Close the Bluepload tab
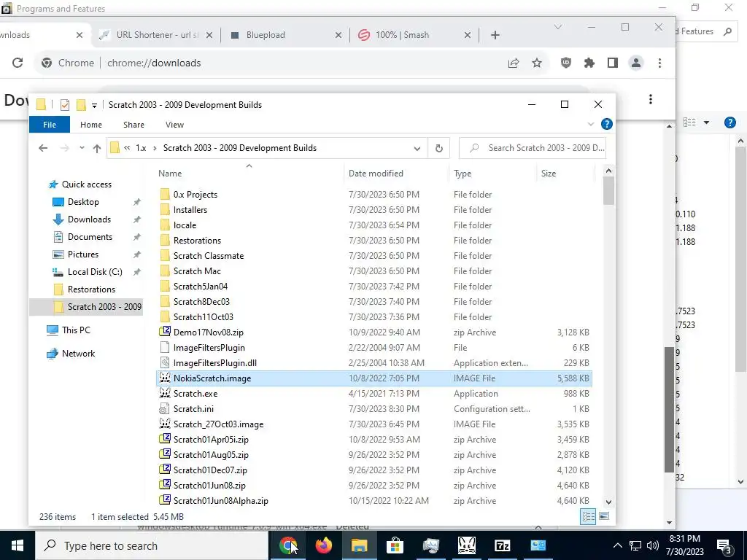Screen dimensions: 747x560 (x=338, y=35)
